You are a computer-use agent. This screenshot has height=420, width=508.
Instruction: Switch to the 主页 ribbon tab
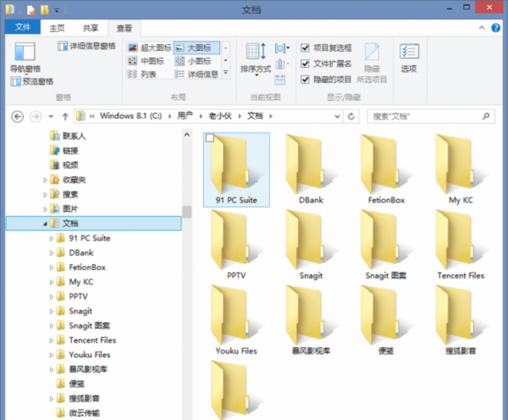pyautogui.click(x=57, y=28)
